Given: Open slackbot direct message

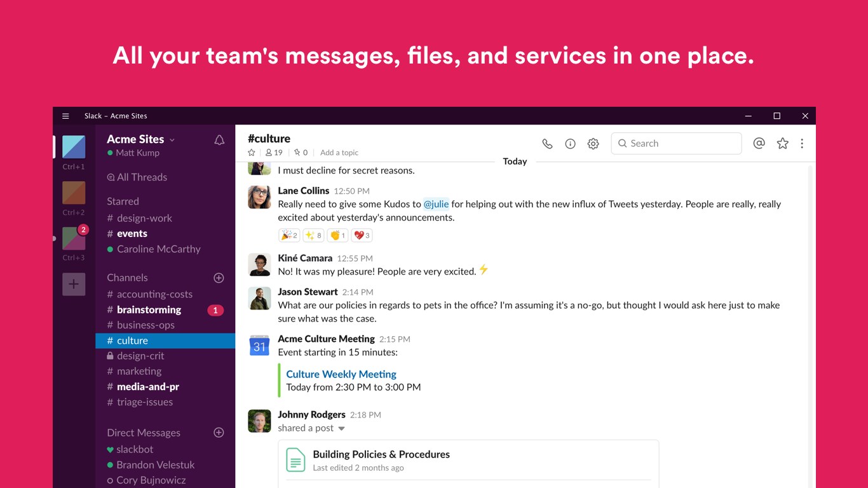Looking at the screenshot, I should (x=130, y=449).
